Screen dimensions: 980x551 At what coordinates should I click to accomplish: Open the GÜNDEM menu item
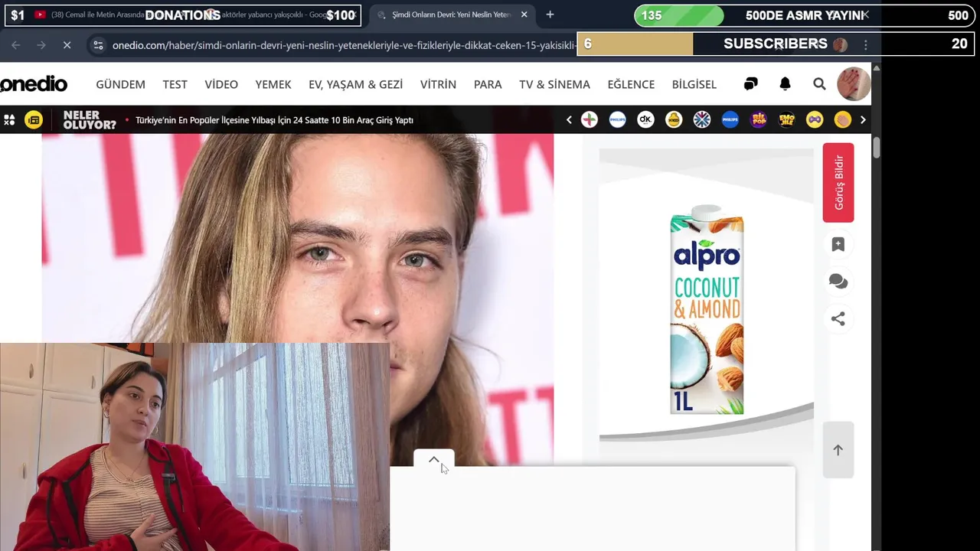[120, 84]
